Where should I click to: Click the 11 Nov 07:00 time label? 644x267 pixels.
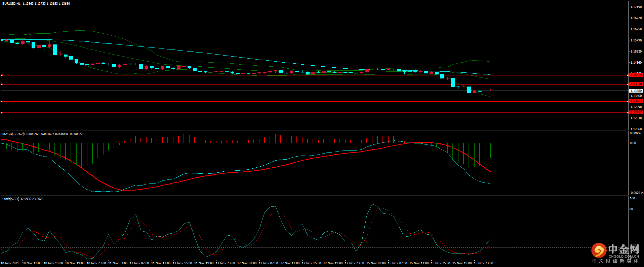[139, 263]
